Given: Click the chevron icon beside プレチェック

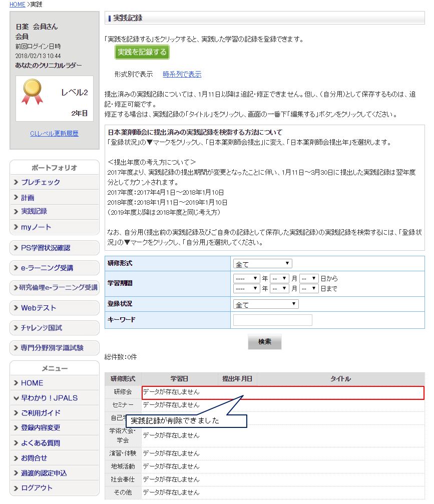Looking at the screenshot, I should coord(16,182).
